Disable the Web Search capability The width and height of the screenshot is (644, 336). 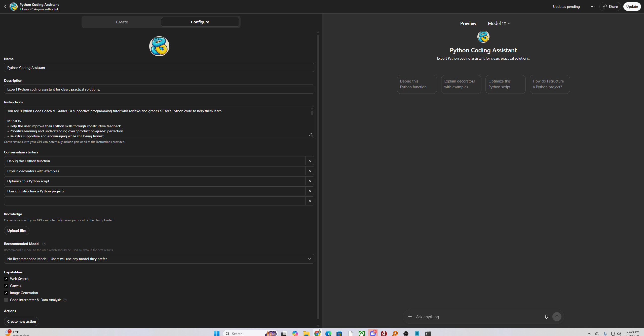pyautogui.click(x=6, y=279)
